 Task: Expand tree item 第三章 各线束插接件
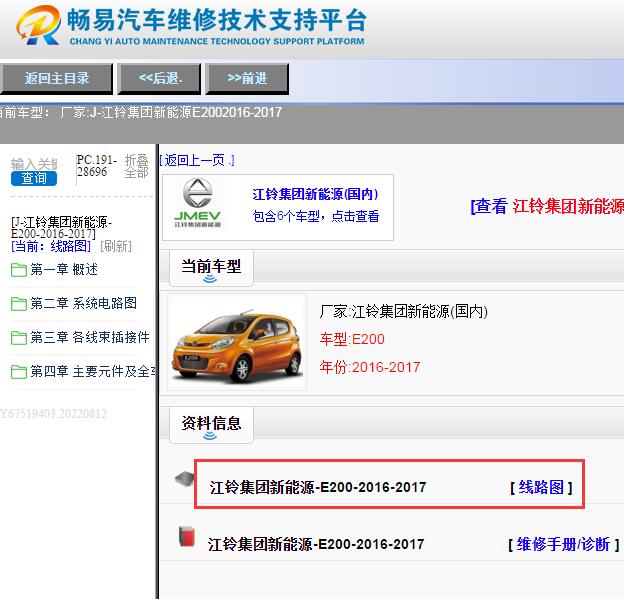(x=90, y=337)
